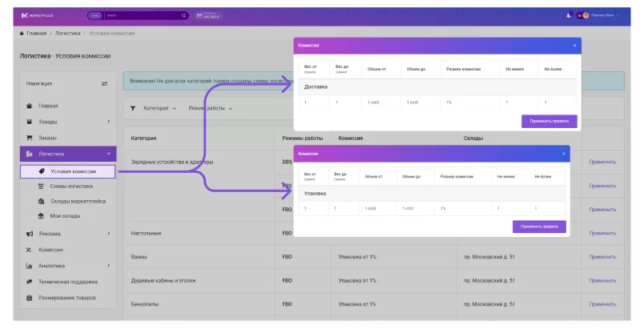Toggle sidebar with the Навигация arrows icon

point(104,83)
